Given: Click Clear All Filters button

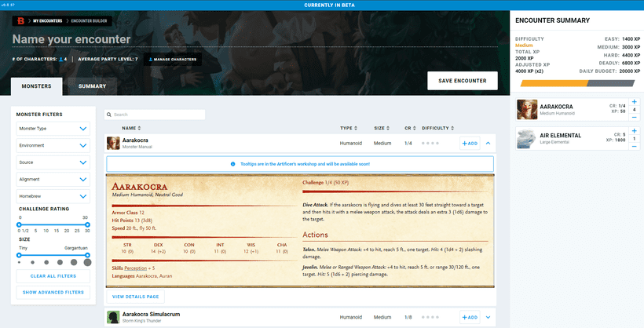Looking at the screenshot, I should point(53,276).
